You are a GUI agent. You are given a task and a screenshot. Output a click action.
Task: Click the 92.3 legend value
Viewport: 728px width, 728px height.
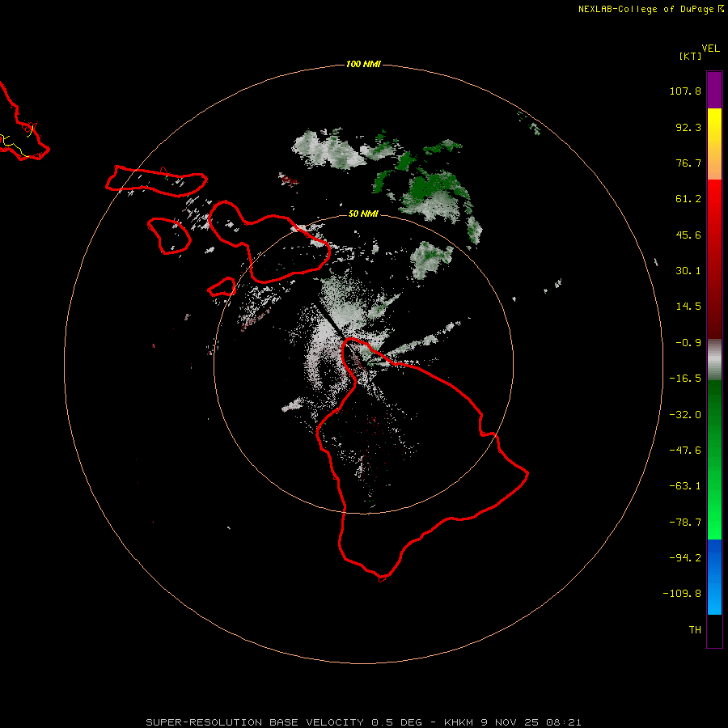tap(688, 127)
